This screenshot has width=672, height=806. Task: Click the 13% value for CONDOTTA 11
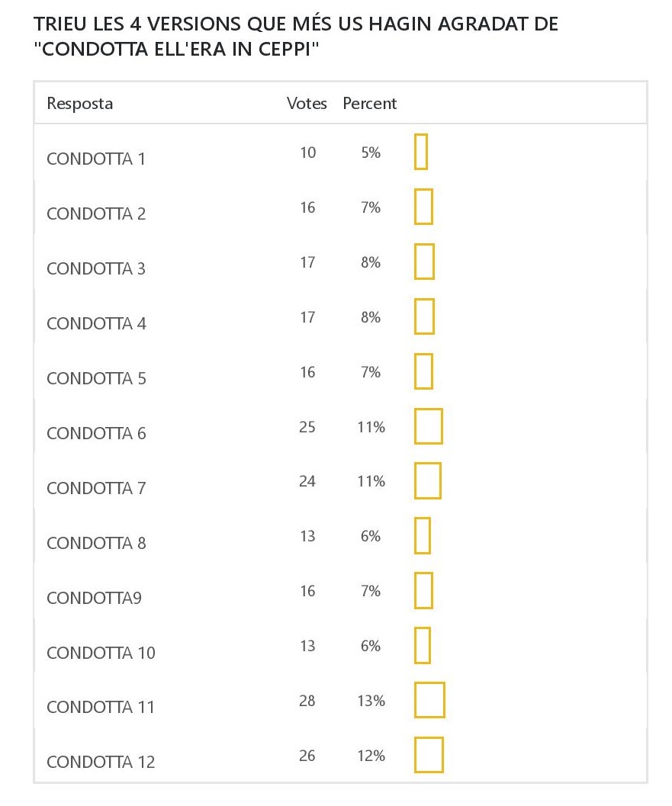[371, 701]
